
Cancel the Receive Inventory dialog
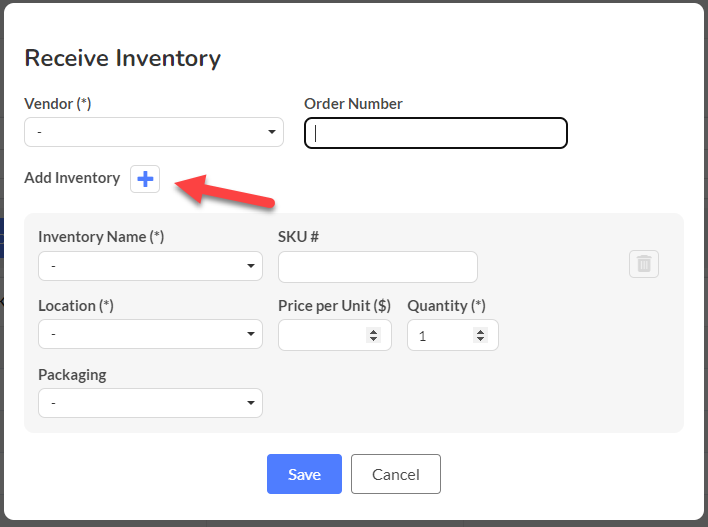[x=396, y=474]
